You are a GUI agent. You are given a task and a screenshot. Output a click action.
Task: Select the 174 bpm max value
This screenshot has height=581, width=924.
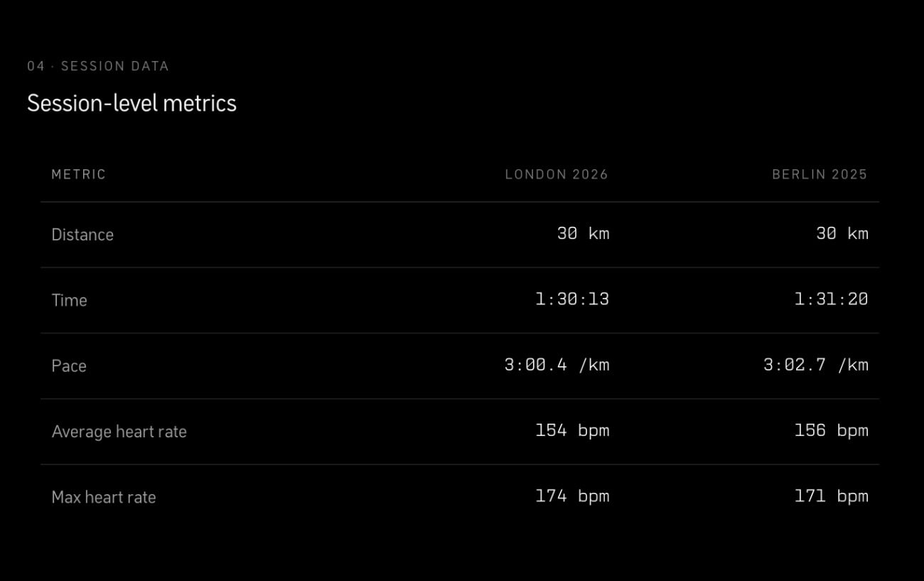click(x=572, y=496)
